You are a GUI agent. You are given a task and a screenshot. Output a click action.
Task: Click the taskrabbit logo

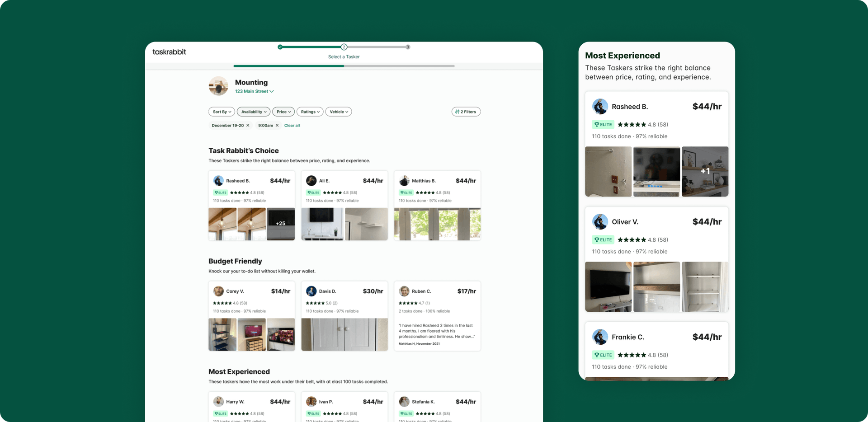pos(169,52)
